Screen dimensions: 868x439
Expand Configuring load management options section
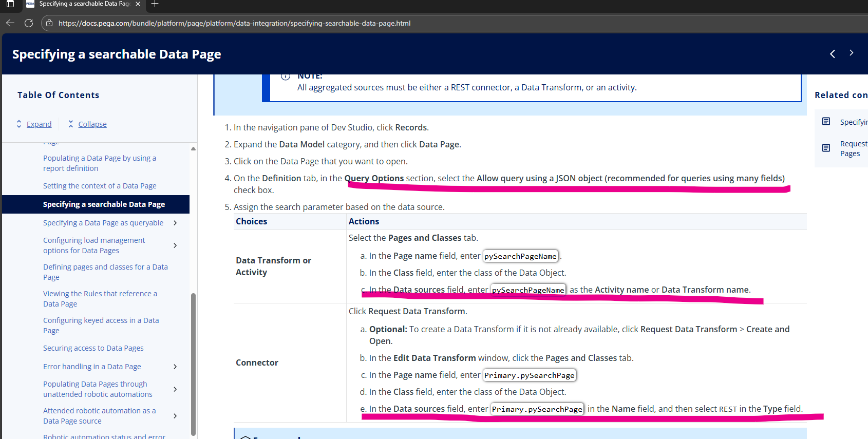(x=175, y=245)
